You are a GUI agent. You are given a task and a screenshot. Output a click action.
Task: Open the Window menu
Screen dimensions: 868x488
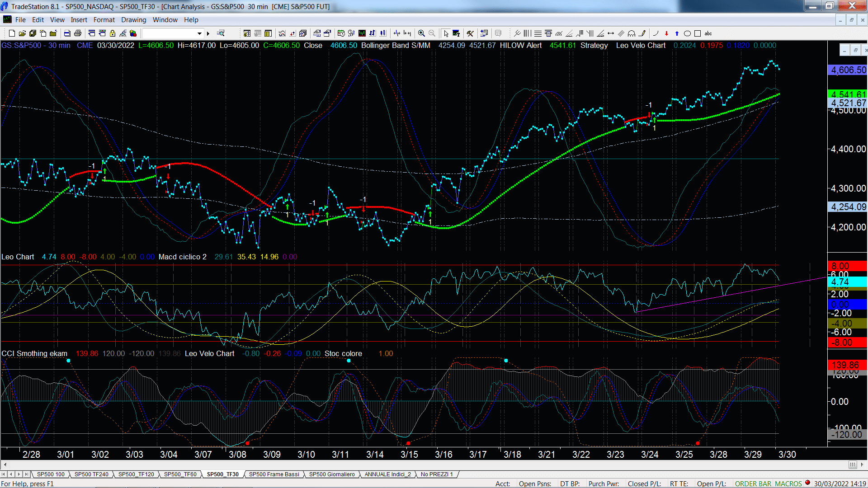165,20
